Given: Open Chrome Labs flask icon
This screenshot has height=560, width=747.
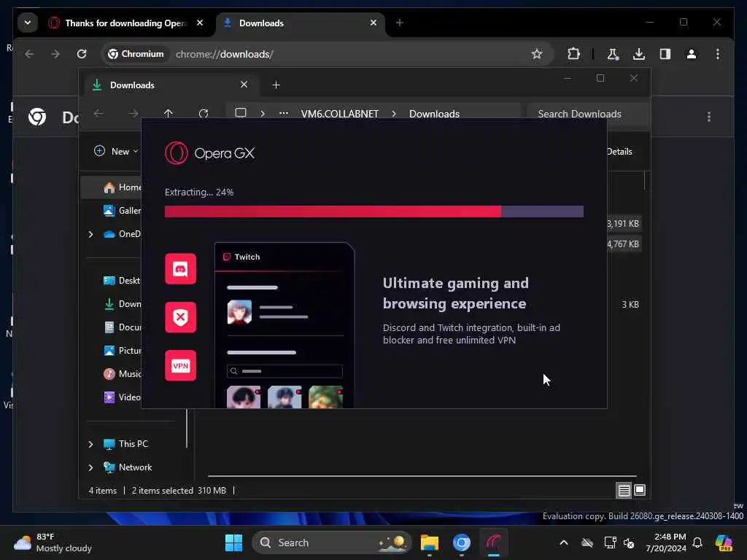Looking at the screenshot, I should tap(613, 54).
